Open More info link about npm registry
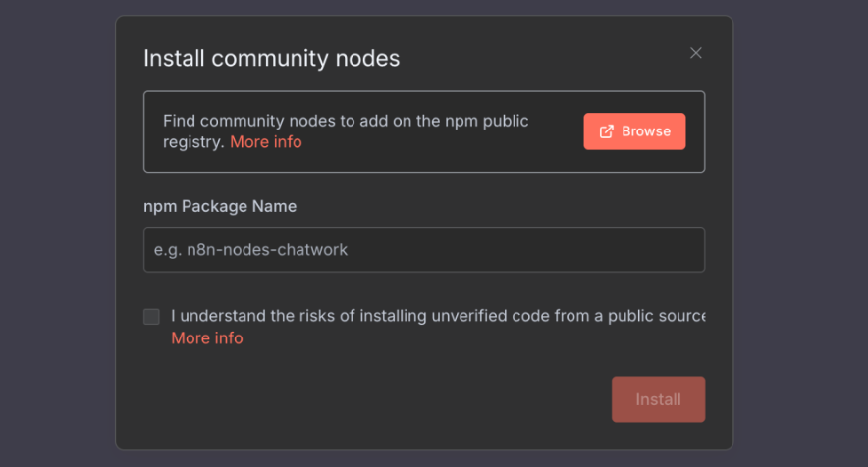Image resolution: width=868 pixels, height=467 pixels. click(266, 142)
